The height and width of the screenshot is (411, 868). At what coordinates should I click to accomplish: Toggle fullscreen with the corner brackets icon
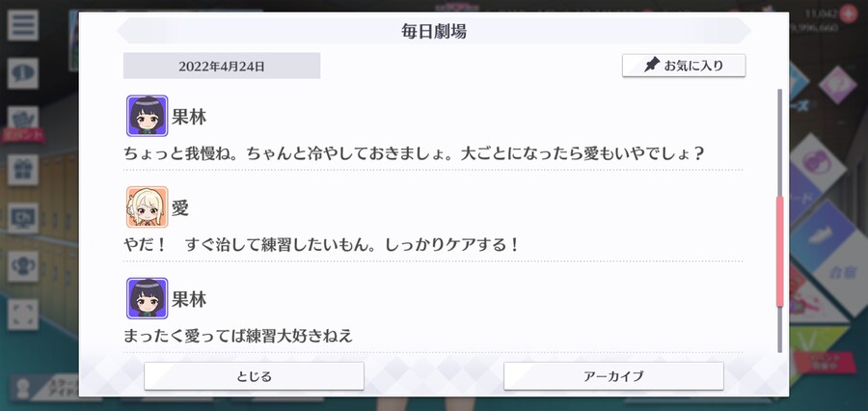23,315
